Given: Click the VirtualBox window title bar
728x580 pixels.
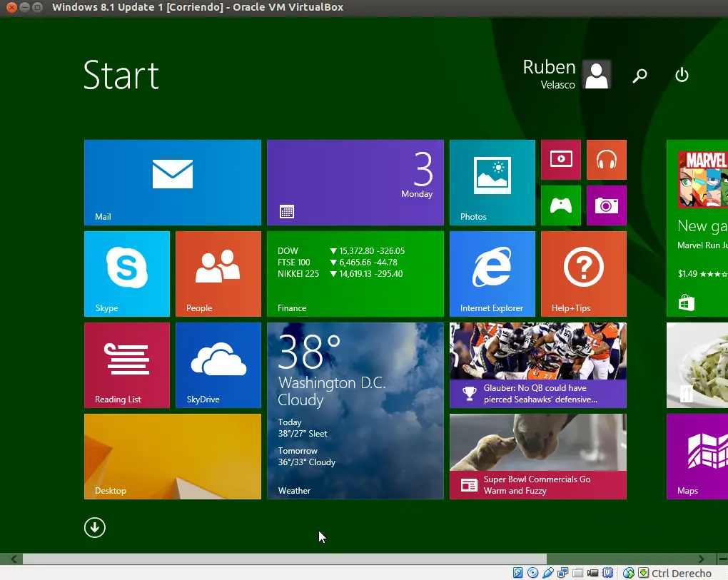Looking at the screenshot, I should 364,7.
